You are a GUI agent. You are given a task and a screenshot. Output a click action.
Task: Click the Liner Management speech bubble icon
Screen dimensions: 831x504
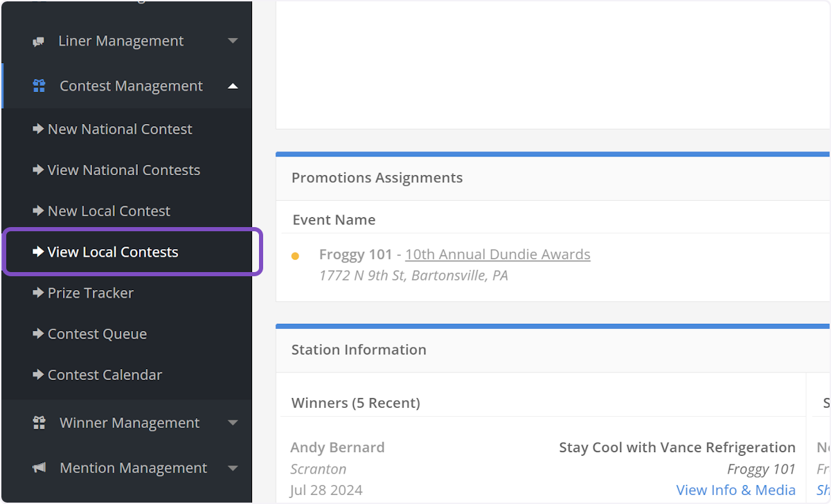[x=39, y=42]
